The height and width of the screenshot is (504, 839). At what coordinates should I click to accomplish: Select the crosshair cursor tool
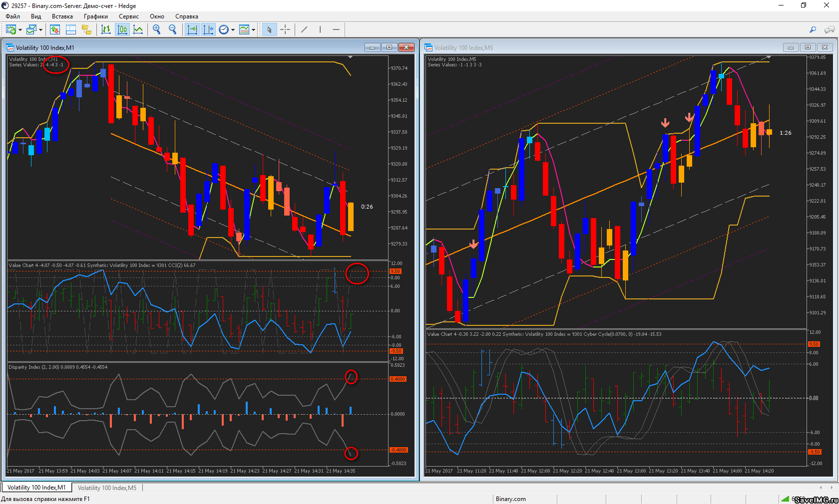pyautogui.click(x=285, y=30)
